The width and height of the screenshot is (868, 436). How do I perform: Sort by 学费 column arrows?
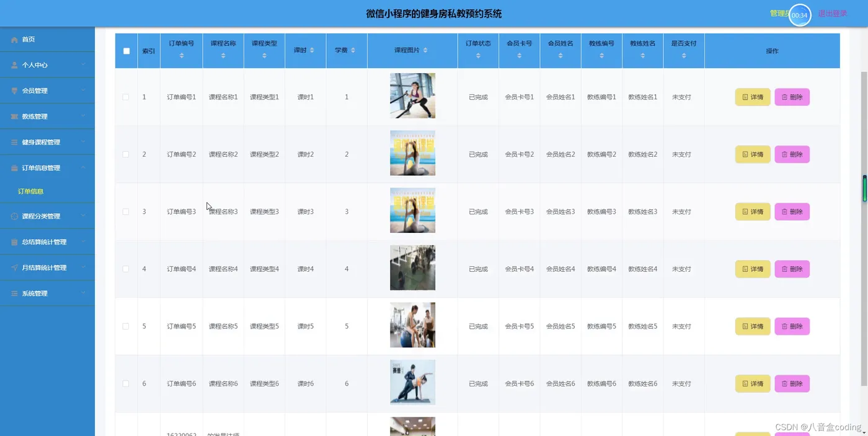coord(353,50)
